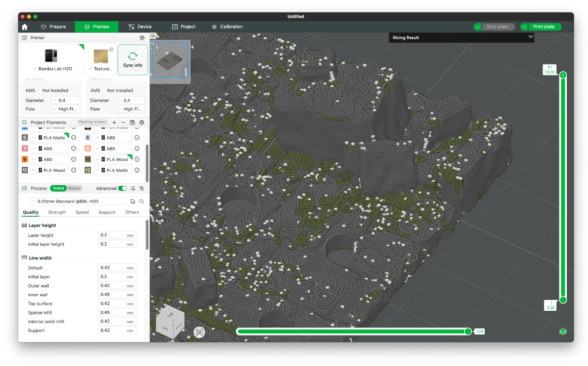The height and width of the screenshot is (366, 588).
Task: Click the Home icon in top bar
Action: point(24,27)
